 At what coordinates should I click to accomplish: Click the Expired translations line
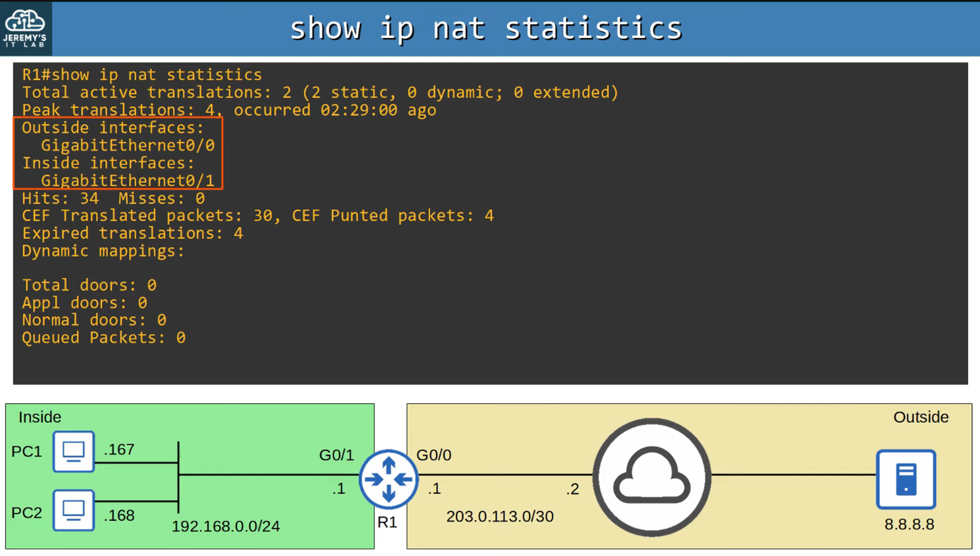(132, 233)
